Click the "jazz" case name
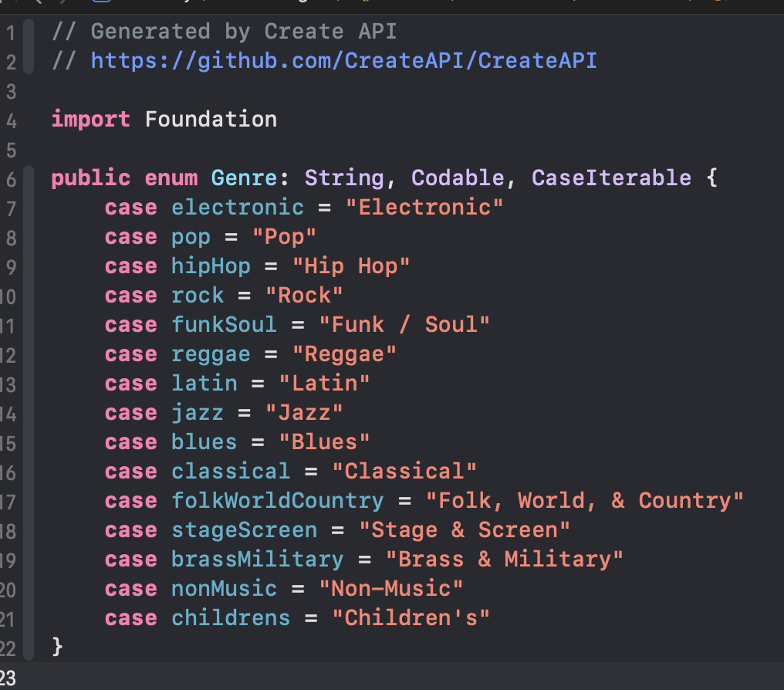The width and height of the screenshot is (784, 690). click(x=198, y=414)
